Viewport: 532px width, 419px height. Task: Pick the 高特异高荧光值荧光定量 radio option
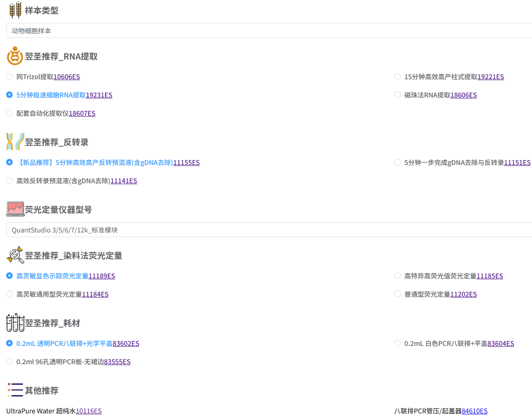(x=398, y=276)
